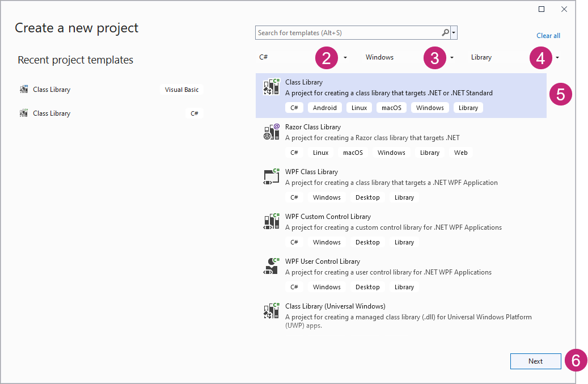Click the Razor Class Library icon
Image resolution: width=588 pixels, height=384 pixels.
point(272,132)
